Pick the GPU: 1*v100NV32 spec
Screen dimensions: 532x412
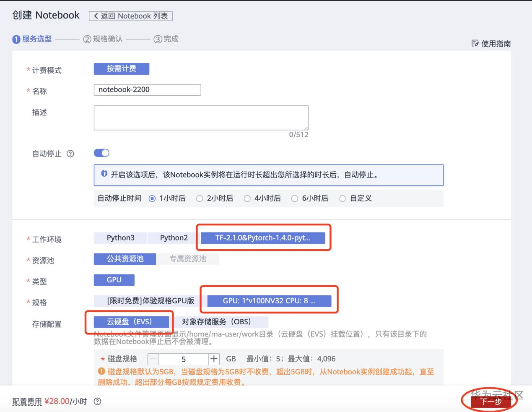tap(269, 301)
